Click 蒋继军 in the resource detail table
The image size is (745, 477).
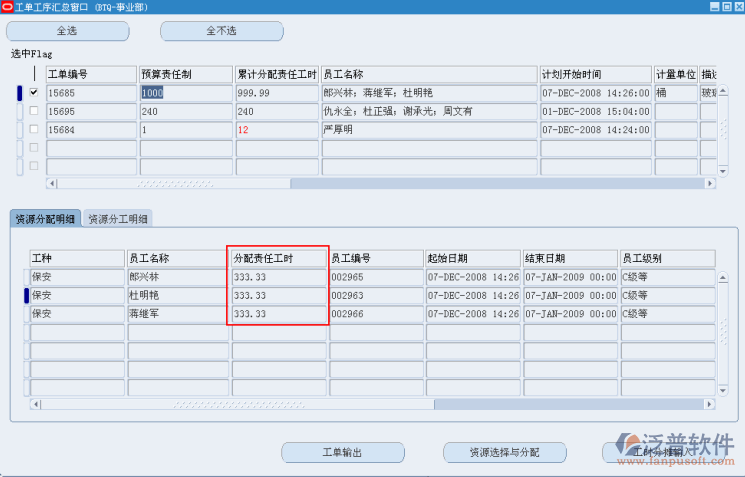point(178,314)
